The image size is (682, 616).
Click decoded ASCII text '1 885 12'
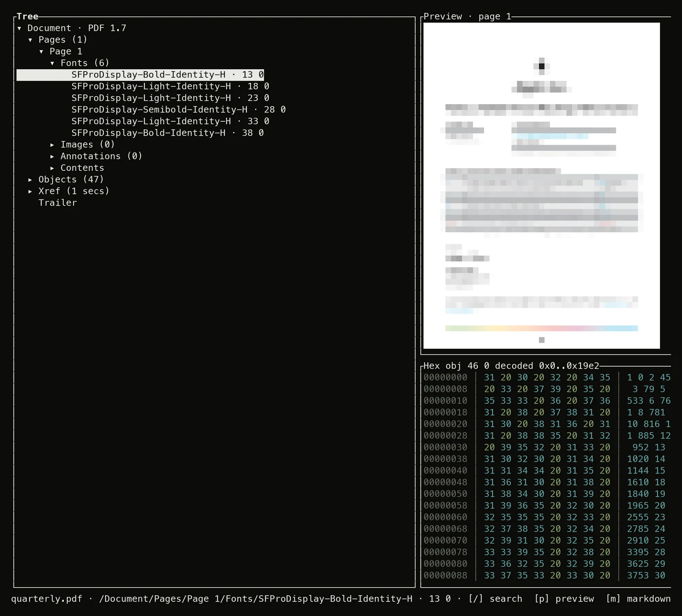pos(649,436)
